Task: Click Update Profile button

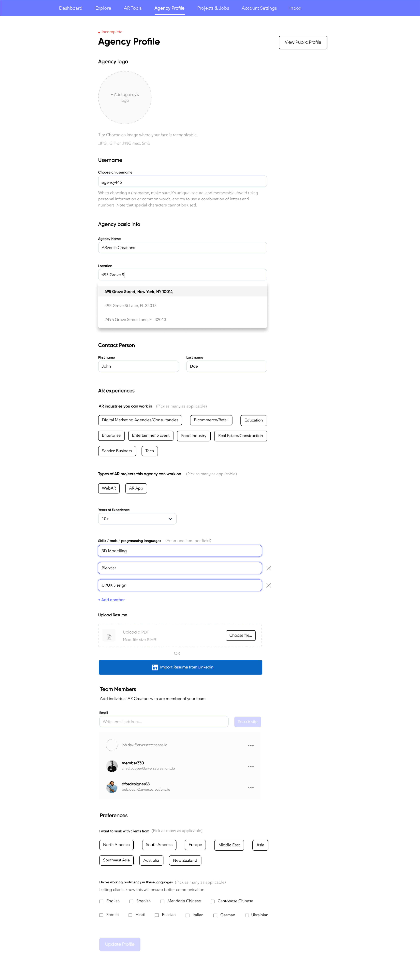Action: click(120, 944)
